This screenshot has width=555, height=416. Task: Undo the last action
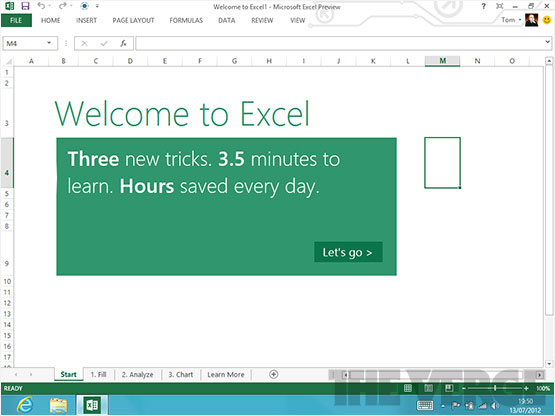(41, 6)
